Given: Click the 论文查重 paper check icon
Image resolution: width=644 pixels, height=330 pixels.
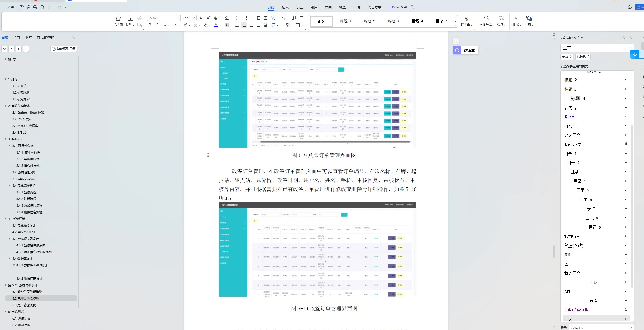Looking at the screenshot, I should point(457,50).
